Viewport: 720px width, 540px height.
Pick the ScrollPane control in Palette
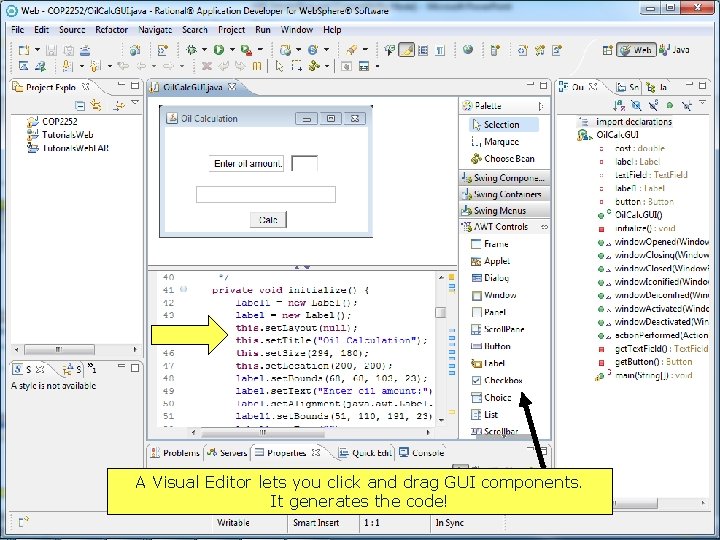[498, 329]
